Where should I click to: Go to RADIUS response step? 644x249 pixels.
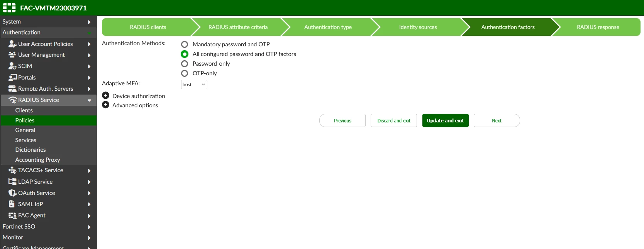click(598, 27)
